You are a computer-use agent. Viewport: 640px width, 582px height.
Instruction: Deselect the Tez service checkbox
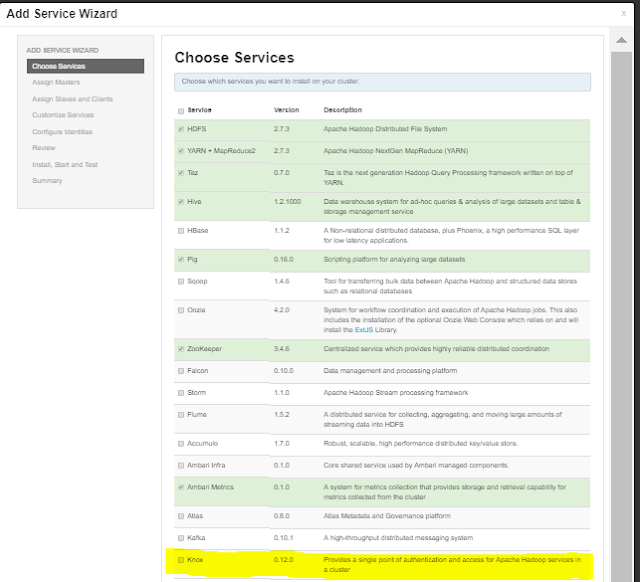tap(181, 172)
